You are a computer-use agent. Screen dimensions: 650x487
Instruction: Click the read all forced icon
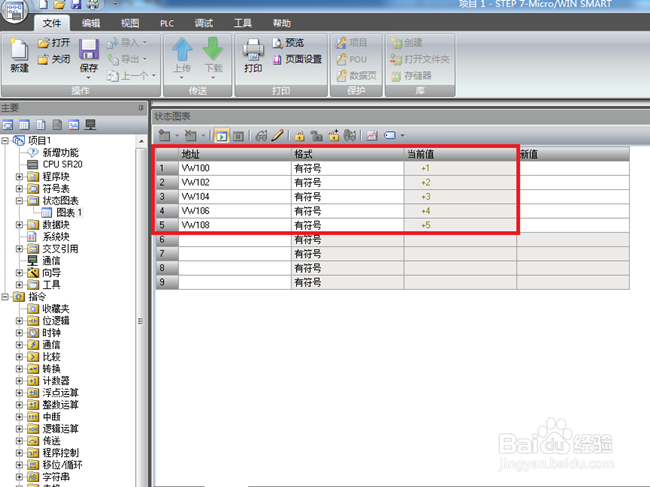350,136
